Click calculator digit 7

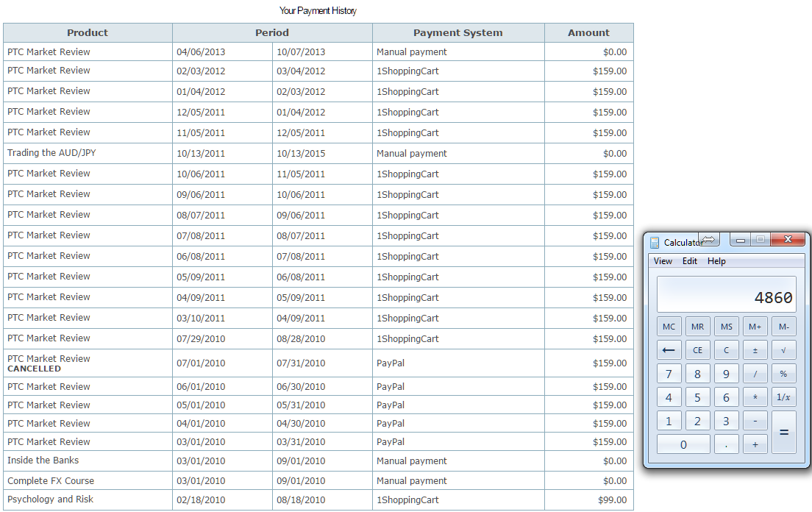(x=669, y=374)
